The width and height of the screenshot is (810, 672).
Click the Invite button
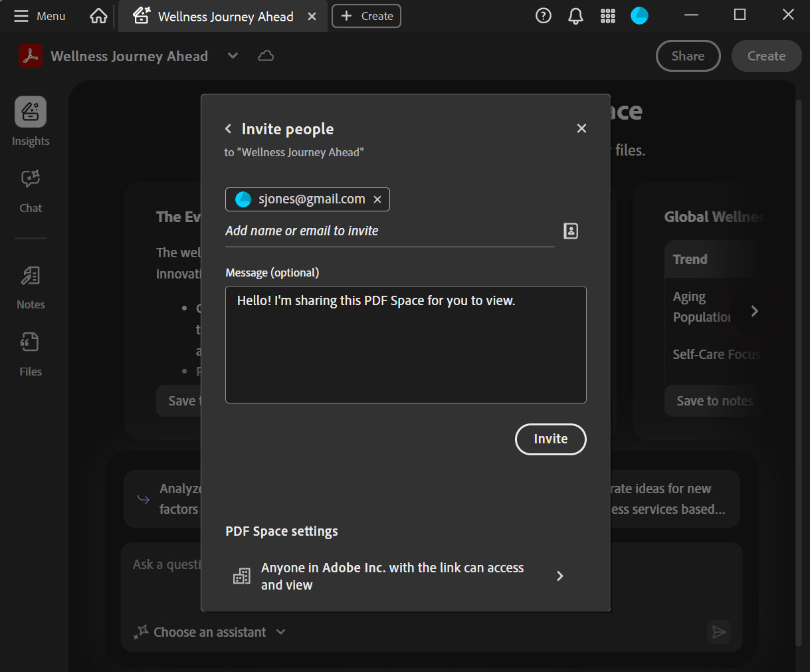(551, 439)
